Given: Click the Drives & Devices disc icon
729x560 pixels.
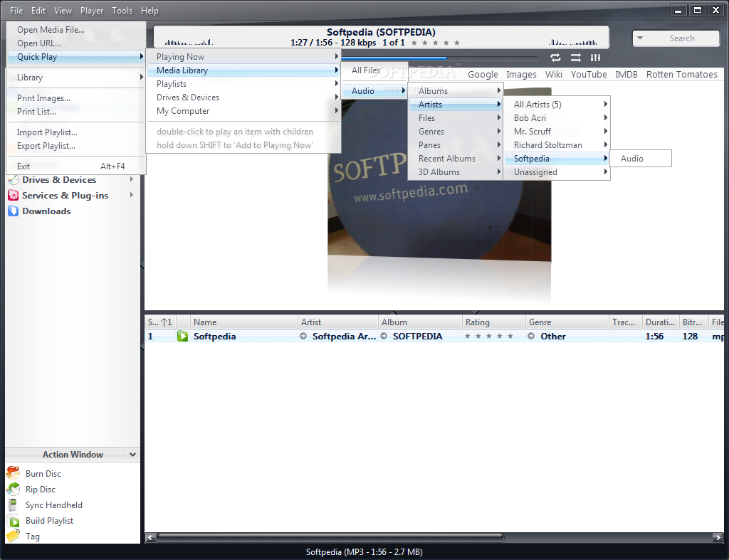Looking at the screenshot, I should coord(14,180).
